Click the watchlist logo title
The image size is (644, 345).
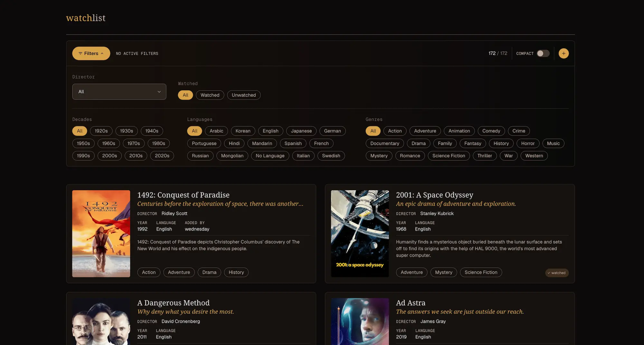[x=86, y=18]
